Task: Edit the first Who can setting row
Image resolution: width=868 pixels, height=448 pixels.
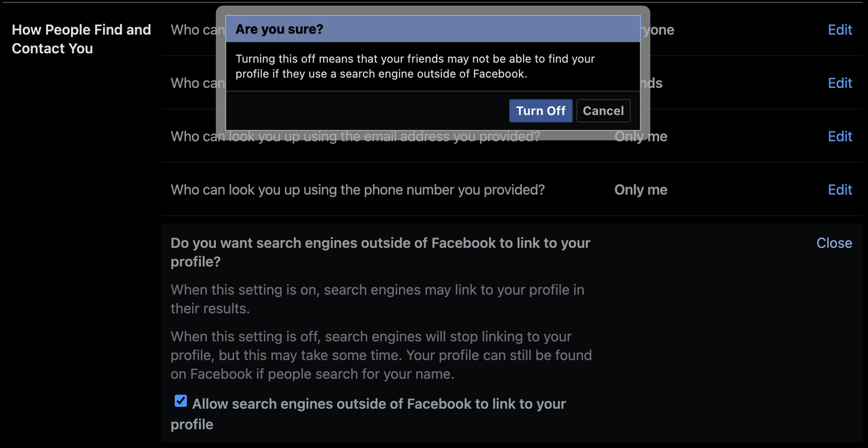Action: coord(840,29)
